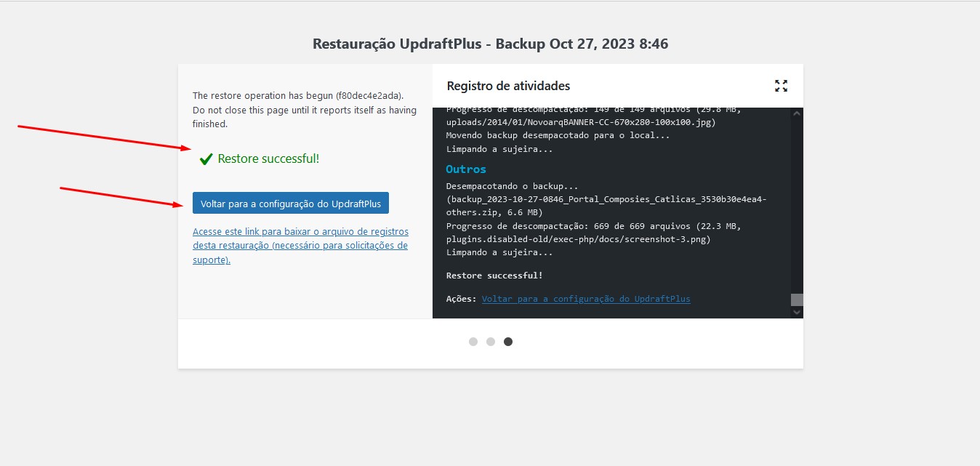Screen dimensions: 980x466
Task: Click Movendo backup desempacotado para o local line
Action: (x=558, y=135)
